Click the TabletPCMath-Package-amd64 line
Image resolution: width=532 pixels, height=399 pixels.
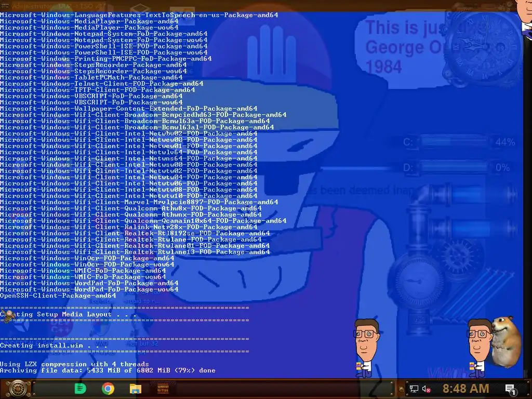[x=91, y=77]
